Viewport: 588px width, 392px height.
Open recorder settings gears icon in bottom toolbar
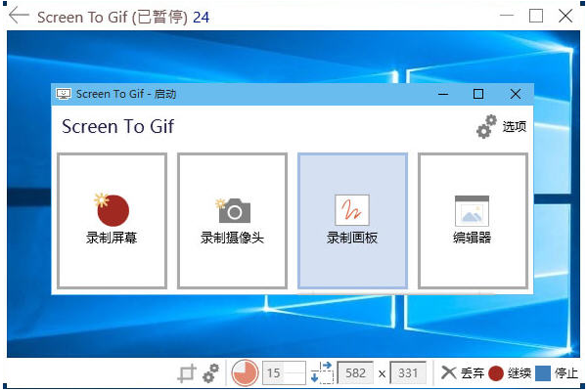point(210,373)
